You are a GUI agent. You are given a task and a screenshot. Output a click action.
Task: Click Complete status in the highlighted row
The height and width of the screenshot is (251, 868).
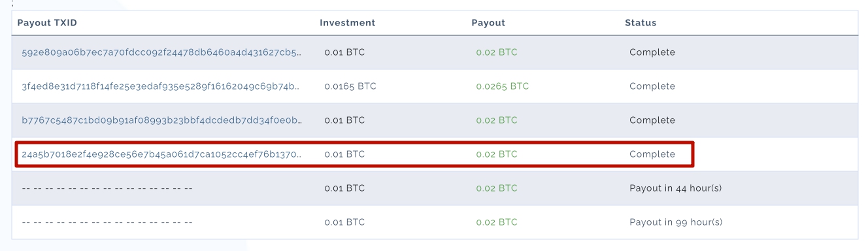[x=652, y=154]
